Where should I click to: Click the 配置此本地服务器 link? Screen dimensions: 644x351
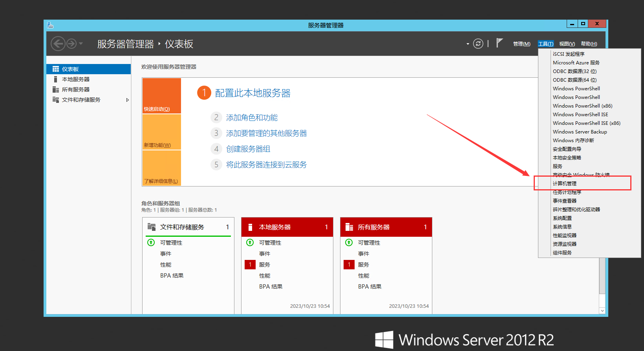click(253, 93)
